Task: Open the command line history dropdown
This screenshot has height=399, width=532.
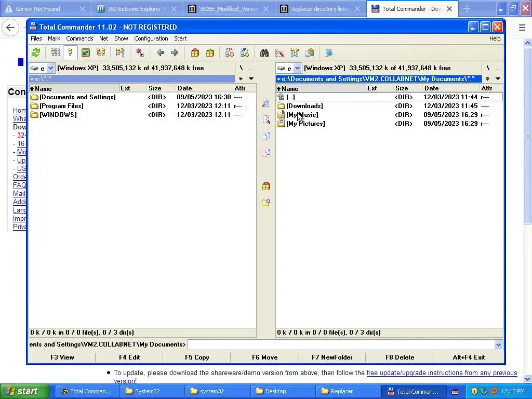Action: (x=498, y=345)
